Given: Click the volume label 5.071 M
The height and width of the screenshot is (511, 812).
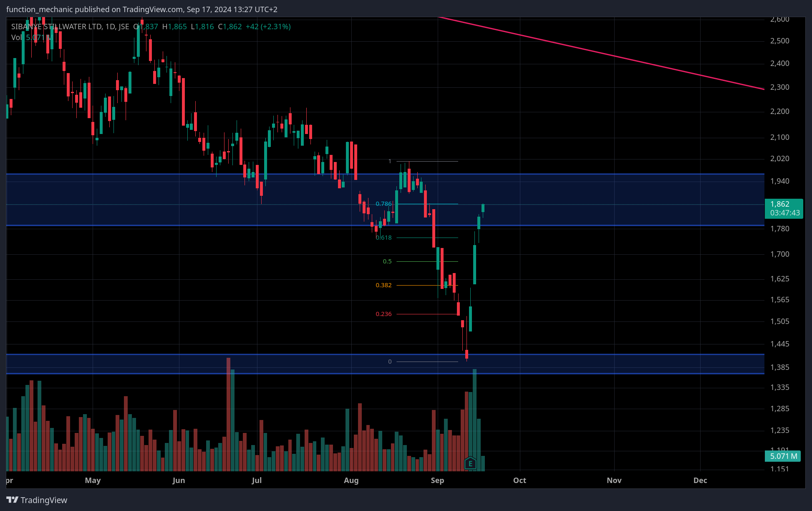Looking at the screenshot, I should 783,456.
